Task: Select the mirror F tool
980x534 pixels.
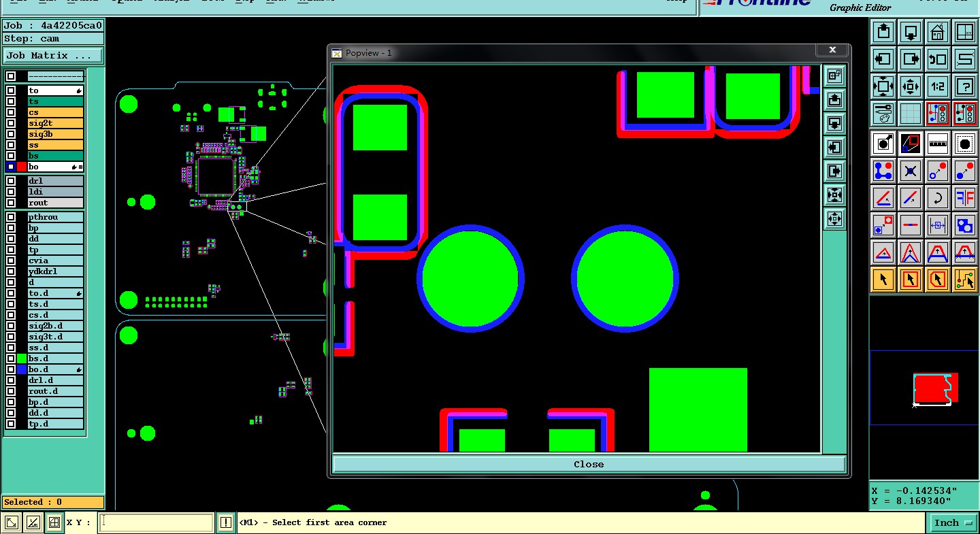Action: point(965,198)
